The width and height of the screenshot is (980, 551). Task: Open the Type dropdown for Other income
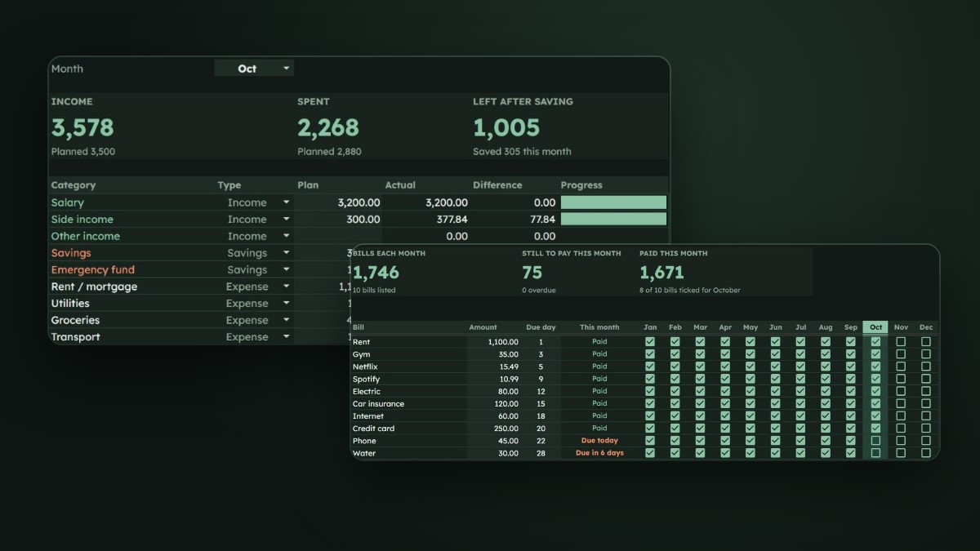[286, 236]
